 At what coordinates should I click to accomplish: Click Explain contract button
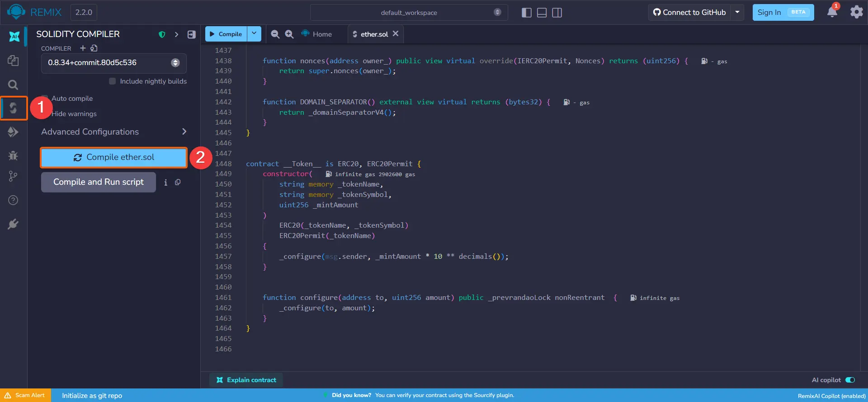pos(246,380)
